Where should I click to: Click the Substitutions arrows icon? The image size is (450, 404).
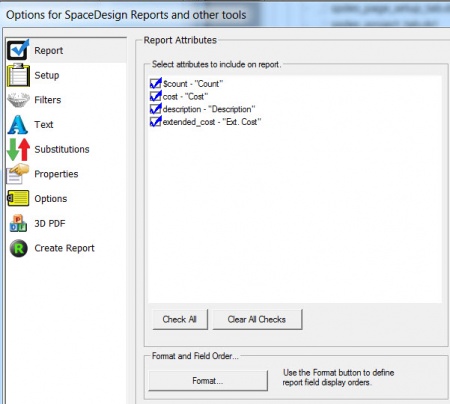click(x=18, y=149)
